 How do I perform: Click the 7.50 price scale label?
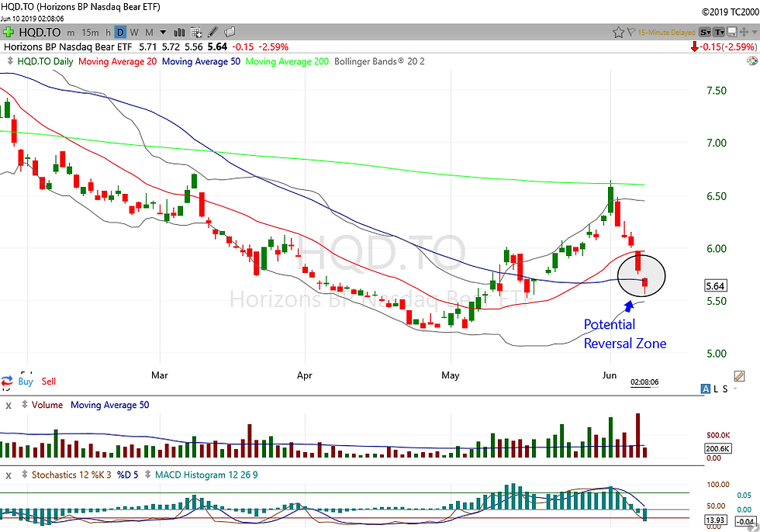coord(717,91)
